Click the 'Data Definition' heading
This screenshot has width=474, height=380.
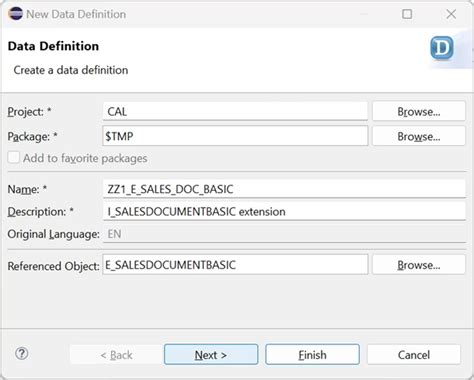53,46
